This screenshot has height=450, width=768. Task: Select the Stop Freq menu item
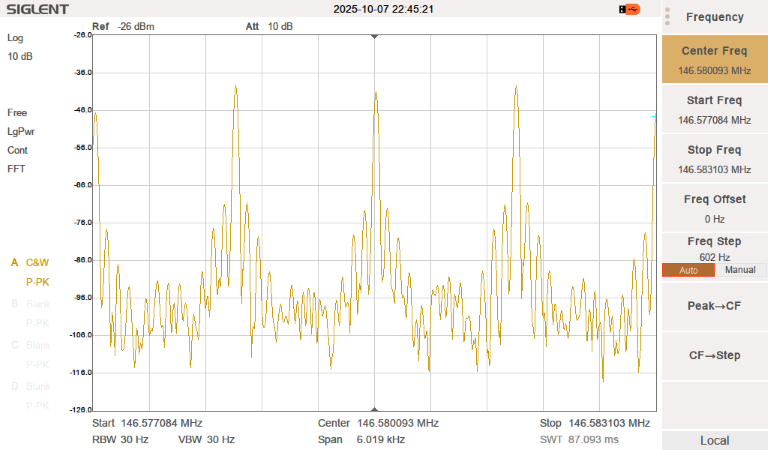pyautogui.click(x=714, y=158)
